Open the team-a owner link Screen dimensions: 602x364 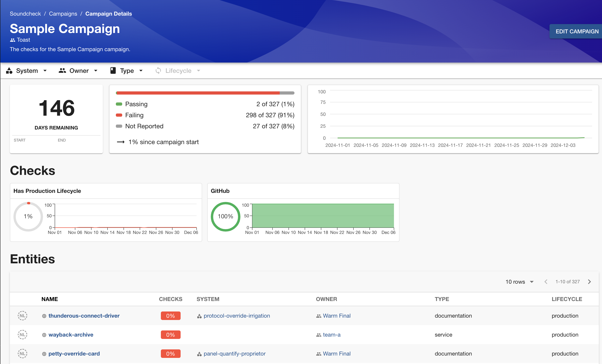coord(332,335)
